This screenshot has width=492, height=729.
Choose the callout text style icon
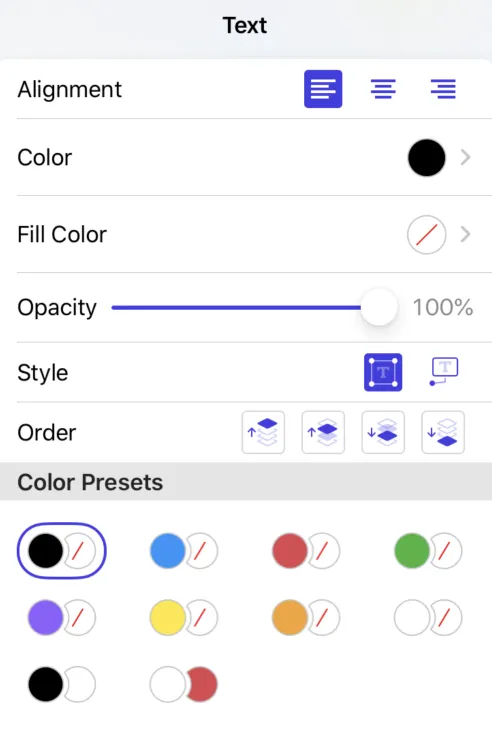click(x=444, y=371)
